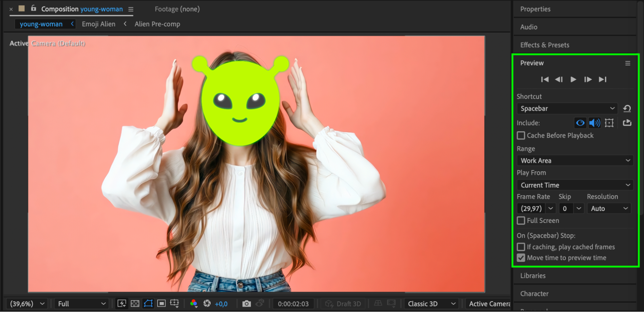The width and height of the screenshot is (644, 312).
Task: Uncheck Move time to preview time
Action: (521, 258)
